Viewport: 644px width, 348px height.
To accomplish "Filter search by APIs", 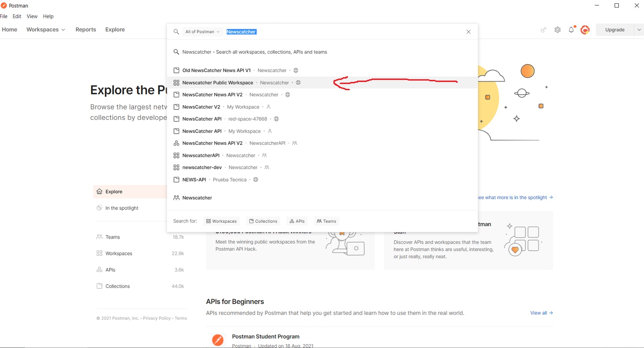I will tap(297, 221).
